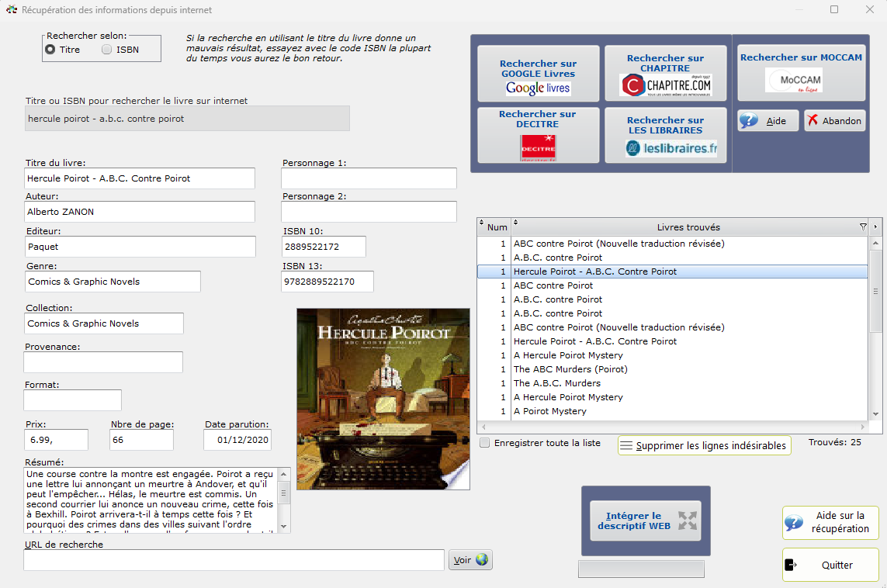Search on Chapitre.com
The height and width of the screenshot is (588, 887).
point(665,74)
